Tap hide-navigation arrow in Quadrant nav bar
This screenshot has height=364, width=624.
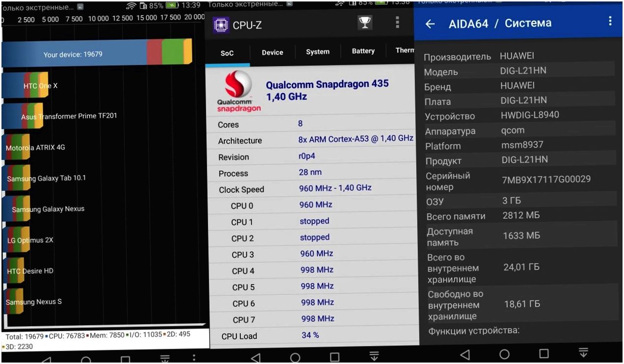click(x=165, y=359)
